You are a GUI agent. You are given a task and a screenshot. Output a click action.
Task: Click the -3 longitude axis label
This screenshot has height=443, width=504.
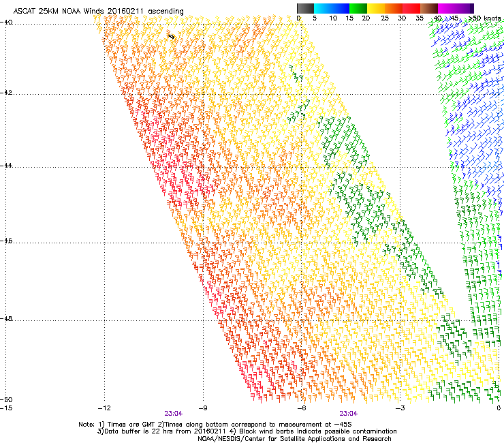point(400,408)
